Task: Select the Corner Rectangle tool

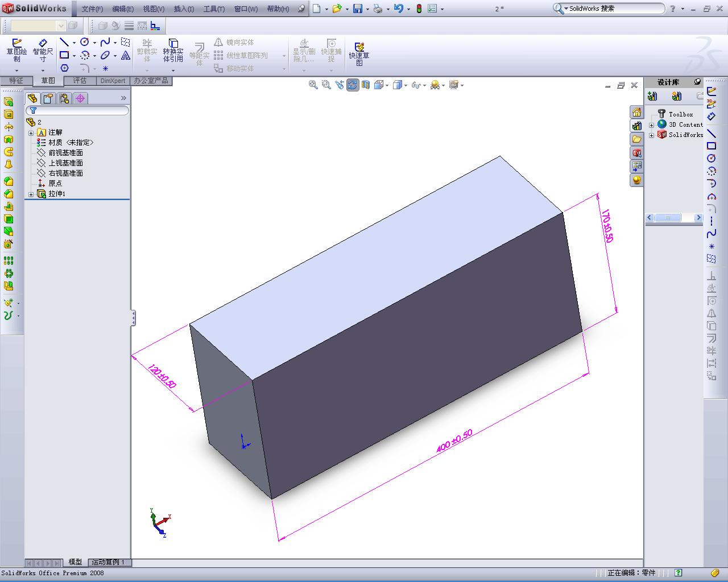Action: (64, 55)
